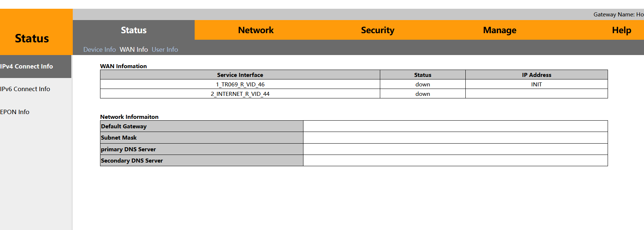Select the WAN Info sub-menu link
The image size is (644, 230).
pyautogui.click(x=134, y=50)
